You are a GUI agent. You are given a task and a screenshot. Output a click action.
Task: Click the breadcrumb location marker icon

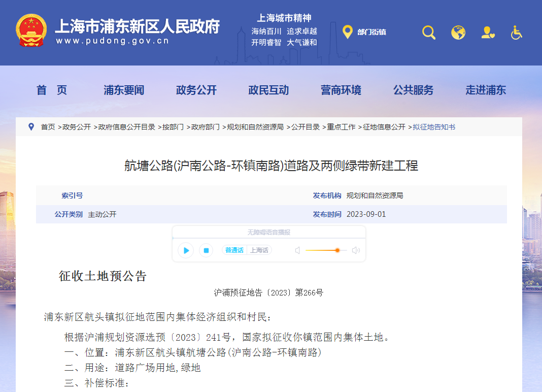click(x=31, y=127)
